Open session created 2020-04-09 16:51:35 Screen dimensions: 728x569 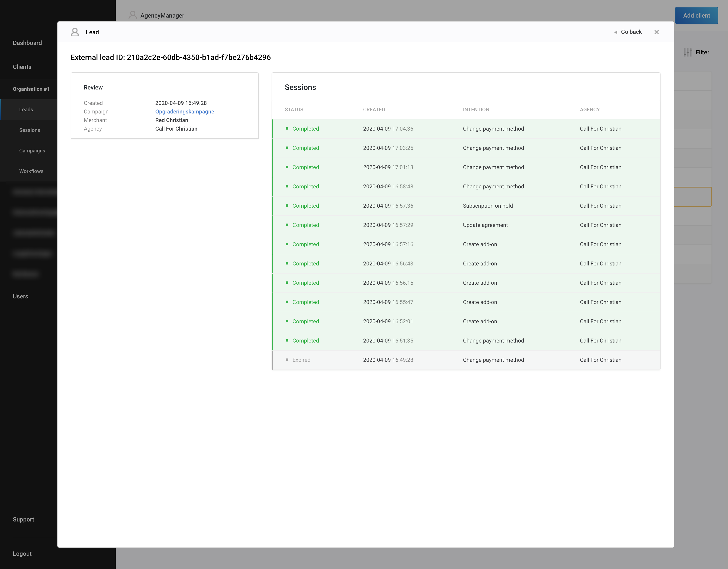[x=466, y=341]
